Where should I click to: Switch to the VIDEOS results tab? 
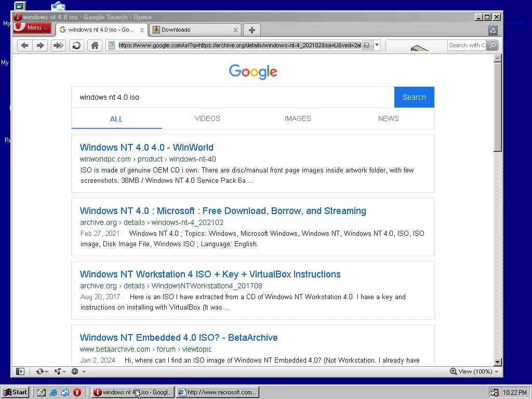(207, 119)
